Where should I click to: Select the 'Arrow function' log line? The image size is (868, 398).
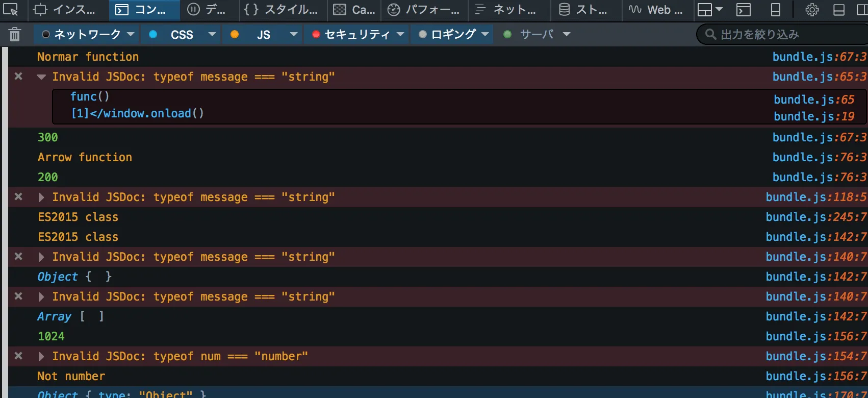85,157
